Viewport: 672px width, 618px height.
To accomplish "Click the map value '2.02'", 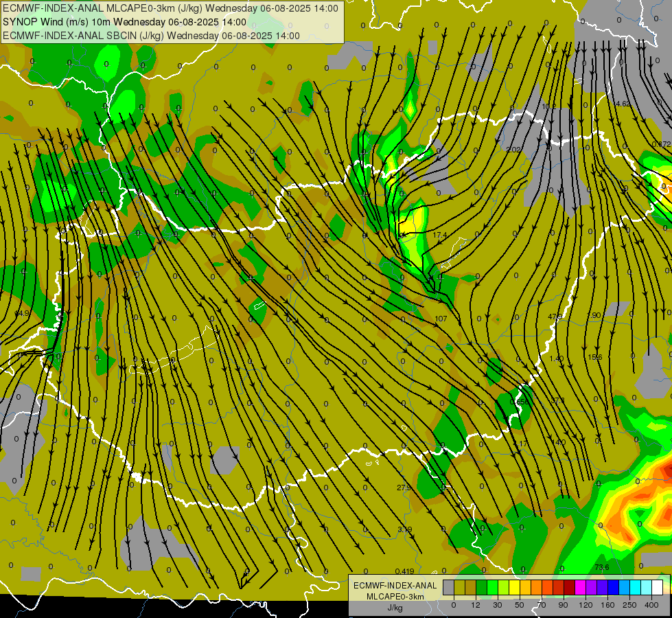I will tap(513, 150).
